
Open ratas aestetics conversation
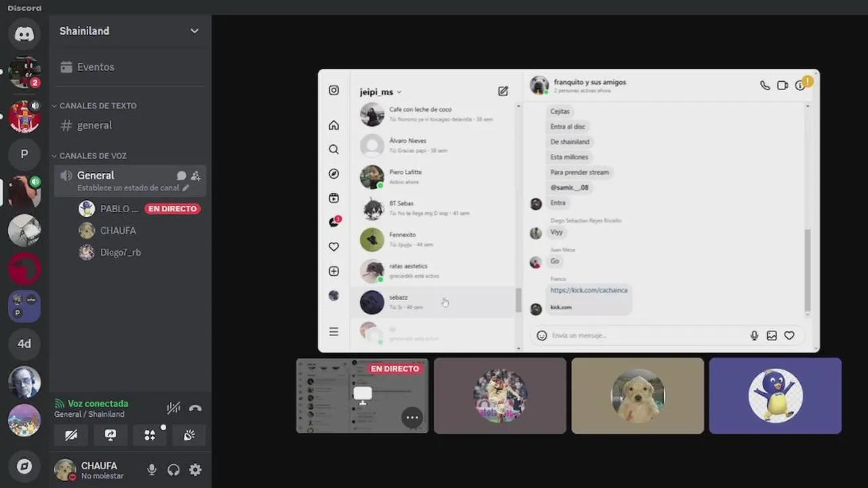434,270
